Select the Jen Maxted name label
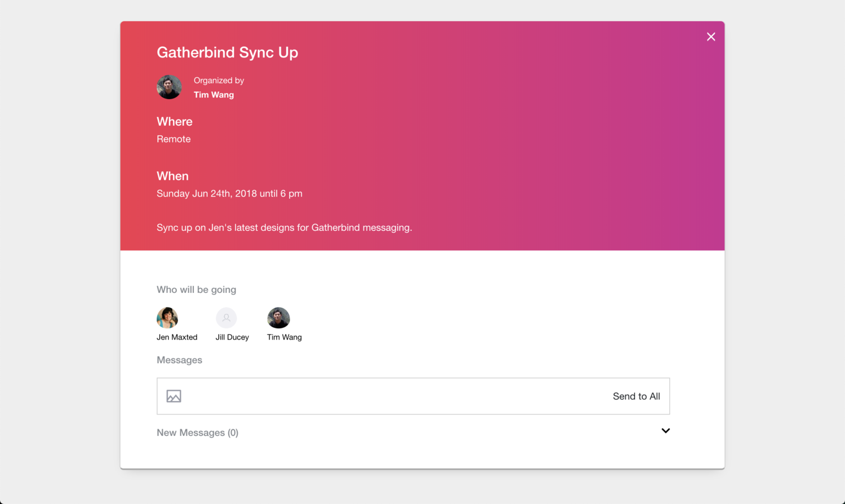845x504 pixels. pyautogui.click(x=177, y=337)
